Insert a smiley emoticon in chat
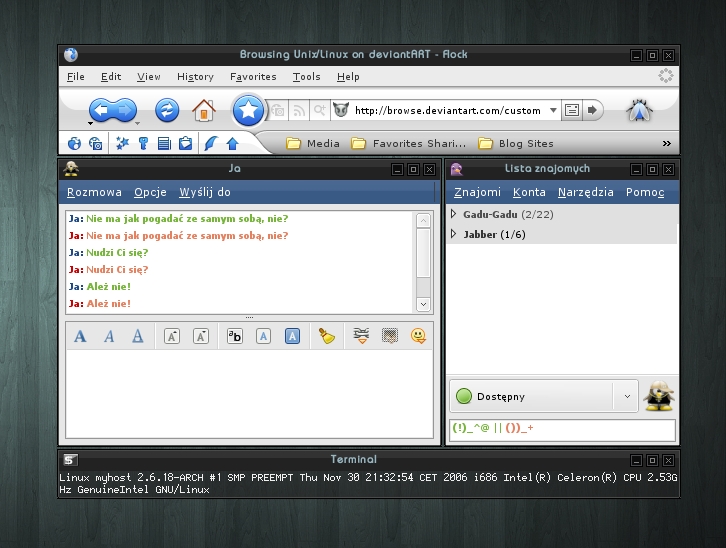The width and height of the screenshot is (726, 548). tap(418, 336)
